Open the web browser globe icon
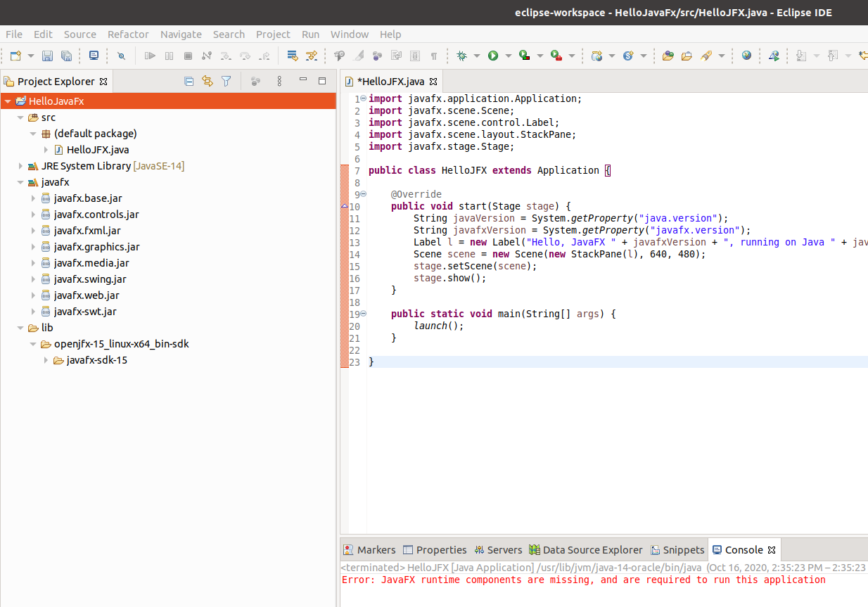Screen dimensions: 868x607 point(746,56)
